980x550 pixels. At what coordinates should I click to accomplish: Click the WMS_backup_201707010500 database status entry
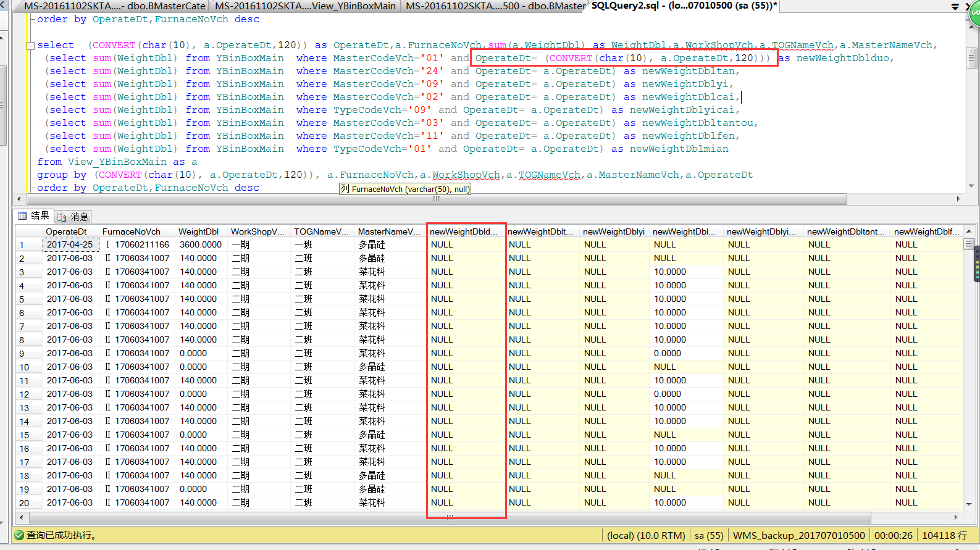[798, 535]
